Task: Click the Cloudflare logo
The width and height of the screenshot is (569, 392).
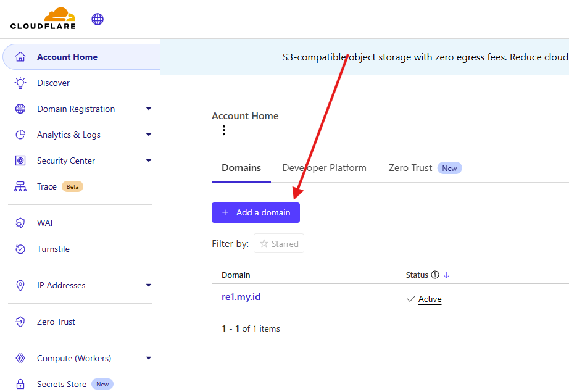Action: tap(43, 19)
